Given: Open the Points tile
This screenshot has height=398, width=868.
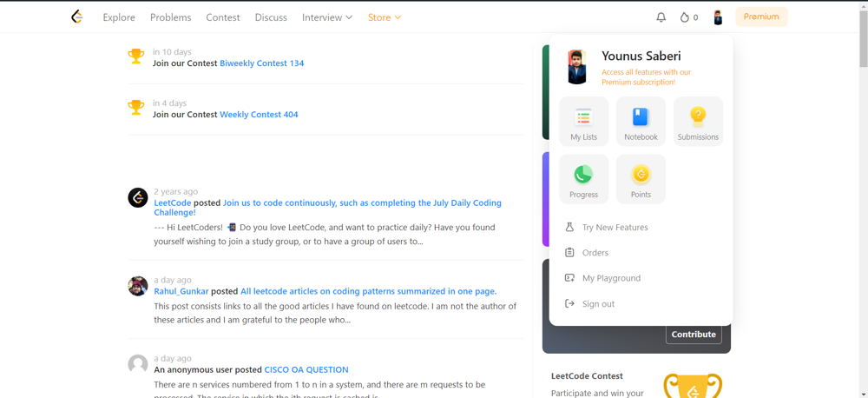Looking at the screenshot, I should pos(641,179).
